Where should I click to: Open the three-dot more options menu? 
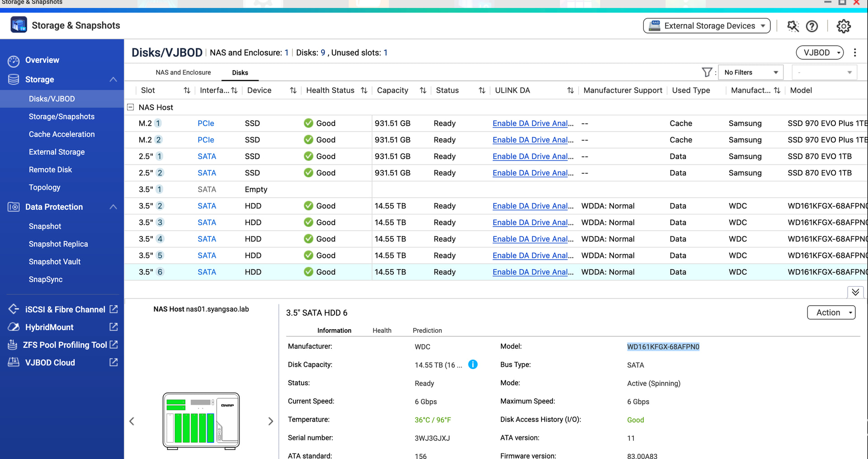(x=854, y=52)
